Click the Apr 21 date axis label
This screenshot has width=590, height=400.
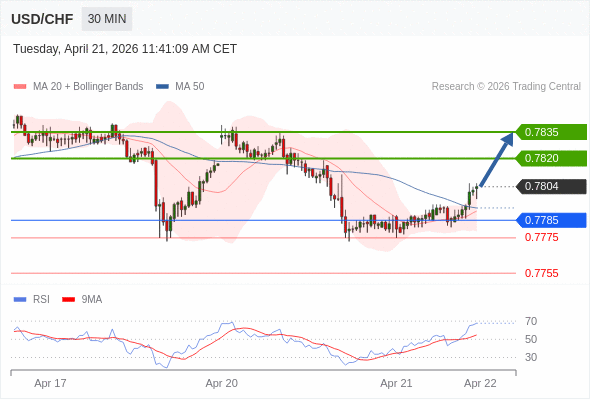point(396,383)
